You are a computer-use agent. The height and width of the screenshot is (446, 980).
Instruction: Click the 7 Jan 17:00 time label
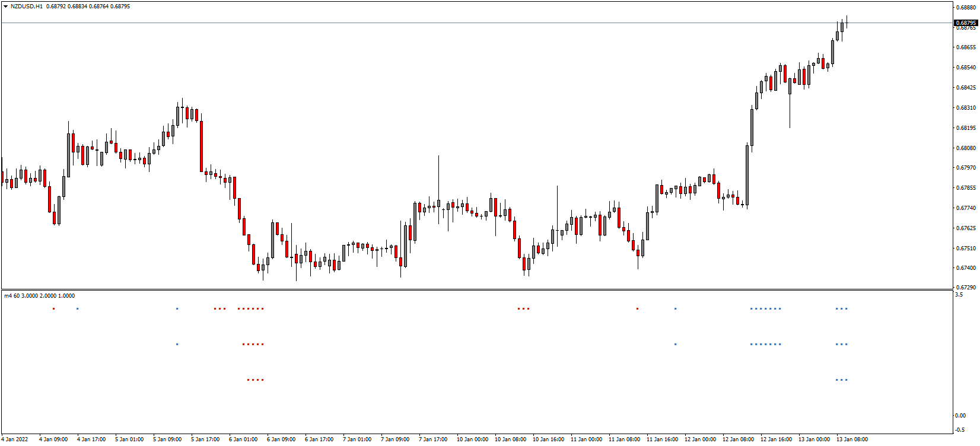pyautogui.click(x=433, y=439)
